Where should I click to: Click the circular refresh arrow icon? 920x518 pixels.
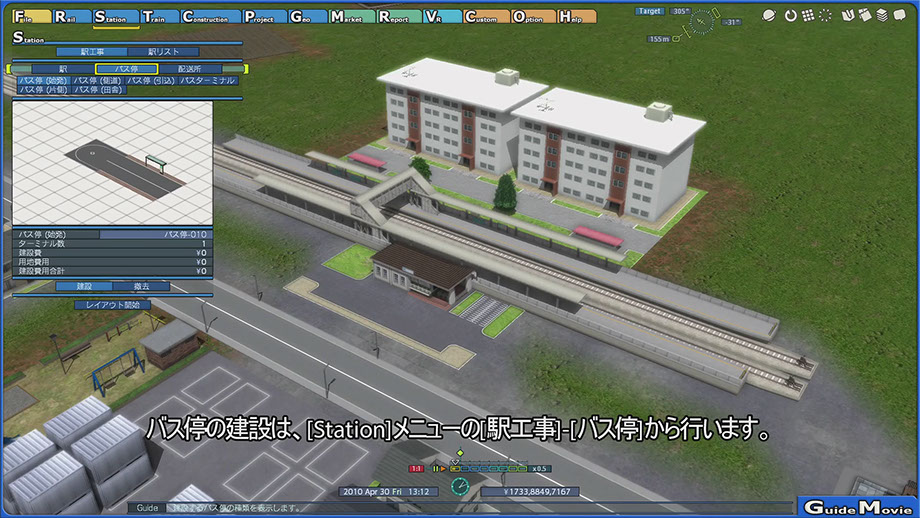(790, 16)
